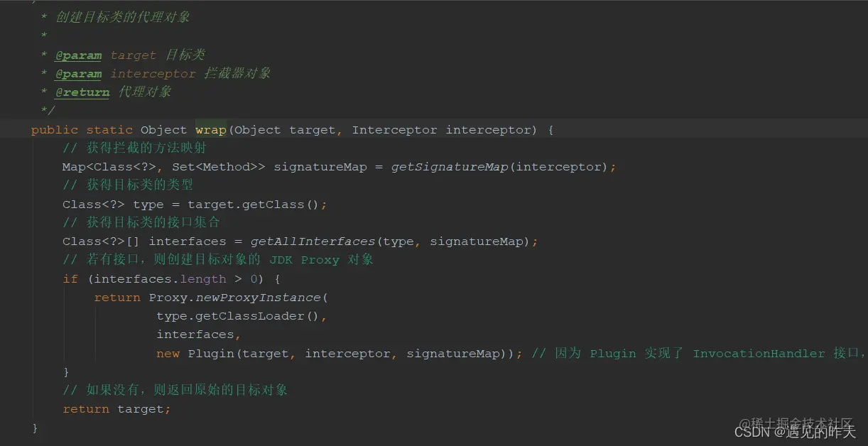Click the comment "创建目标类的代理对象"
Image resolution: width=868 pixels, height=446 pixels.
123,16
